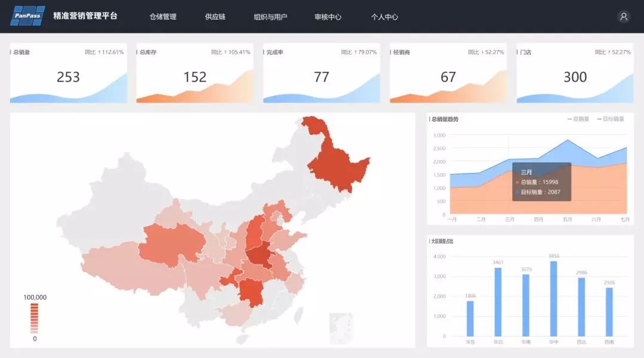
Task: Click the 华北 bar labeled 3461
Action: 498,302
